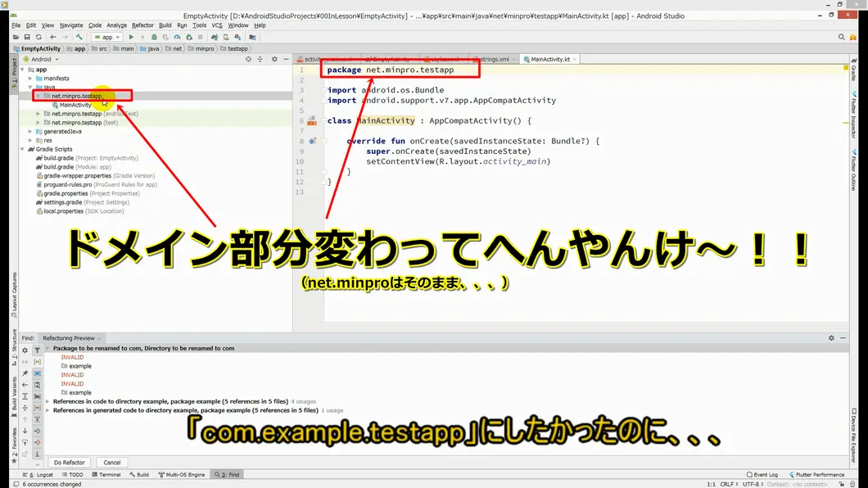Toggle show write access red arrow icon
The height and width of the screenshot is (488, 868).
(37, 442)
